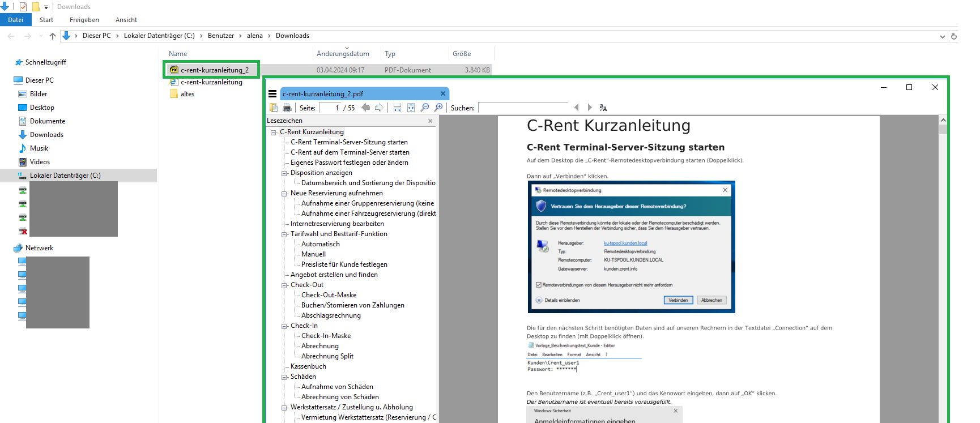This screenshot has width=980, height=423.
Task: Select Dokumente in the navigation pane
Action: point(48,121)
